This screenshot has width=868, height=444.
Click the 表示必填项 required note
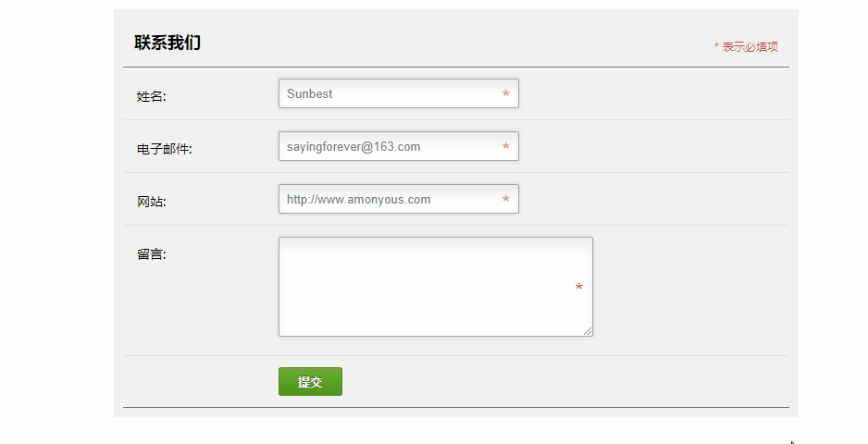[750, 46]
